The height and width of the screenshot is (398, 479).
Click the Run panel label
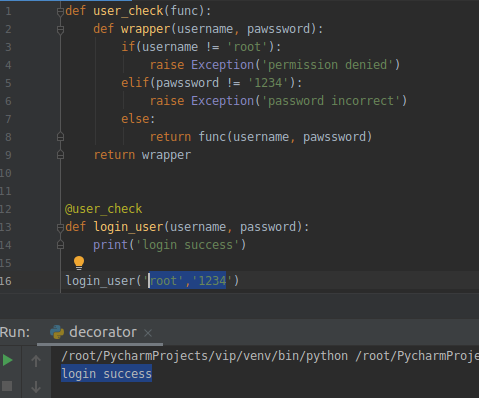click(15, 332)
